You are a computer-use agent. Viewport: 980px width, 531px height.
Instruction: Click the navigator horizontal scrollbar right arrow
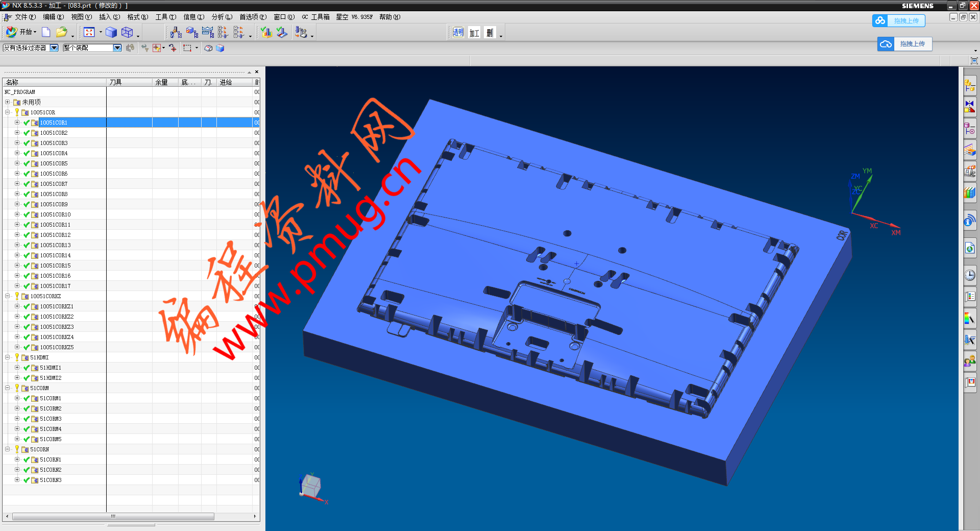click(255, 516)
